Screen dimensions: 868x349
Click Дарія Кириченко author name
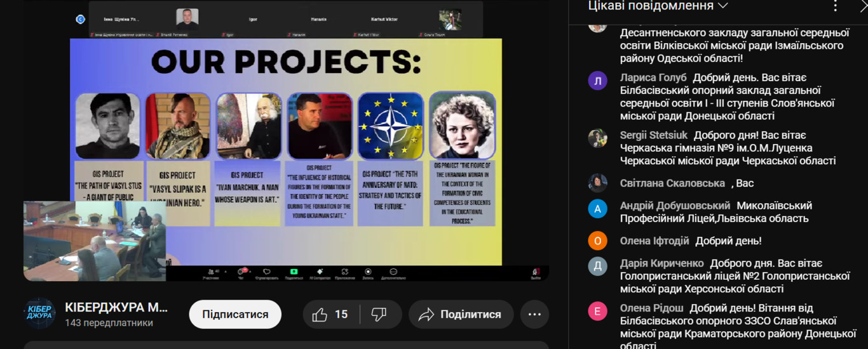tap(662, 263)
